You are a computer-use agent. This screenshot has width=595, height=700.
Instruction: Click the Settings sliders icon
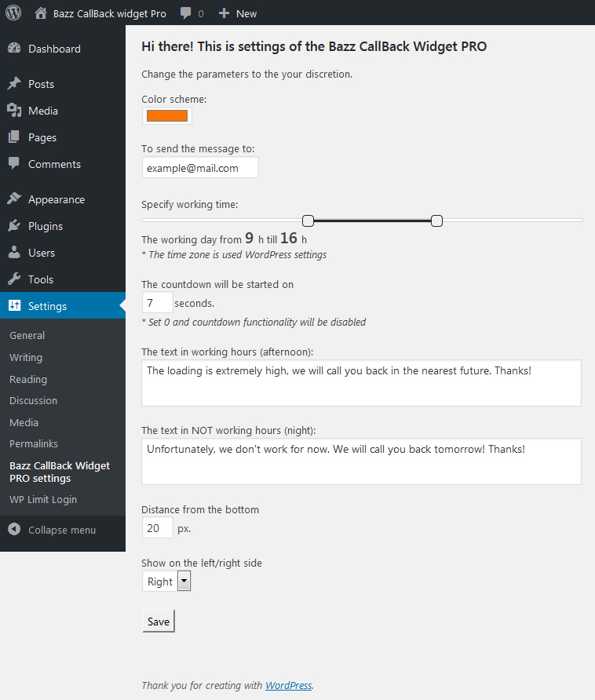tap(14, 305)
